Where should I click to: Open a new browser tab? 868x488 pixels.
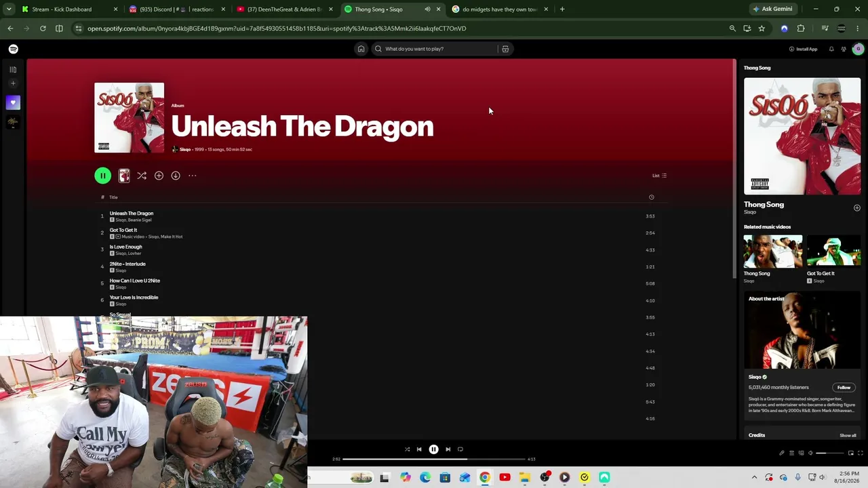pyautogui.click(x=562, y=9)
